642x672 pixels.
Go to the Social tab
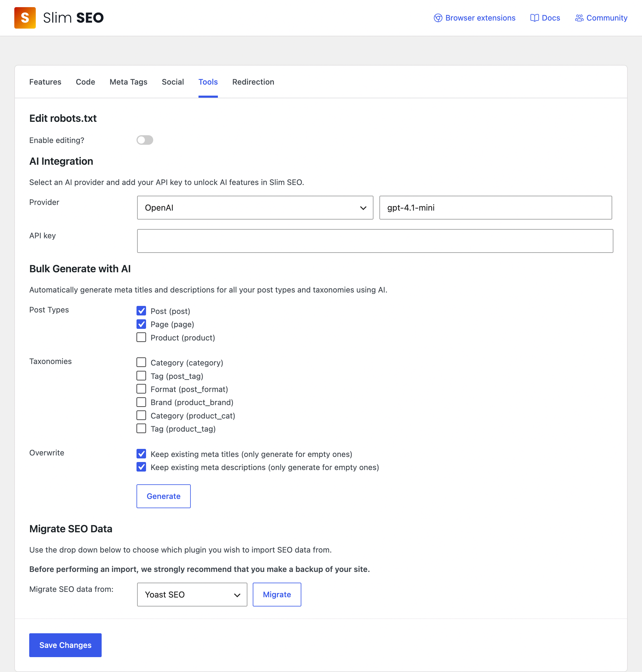pos(173,82)
